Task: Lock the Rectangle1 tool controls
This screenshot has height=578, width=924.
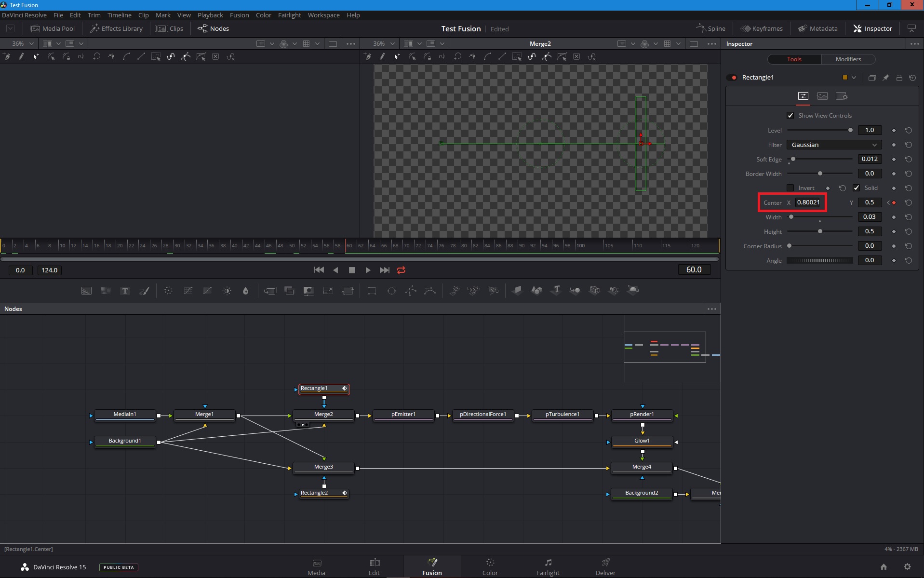Action: pyautogui.click(x=899, y=78)
